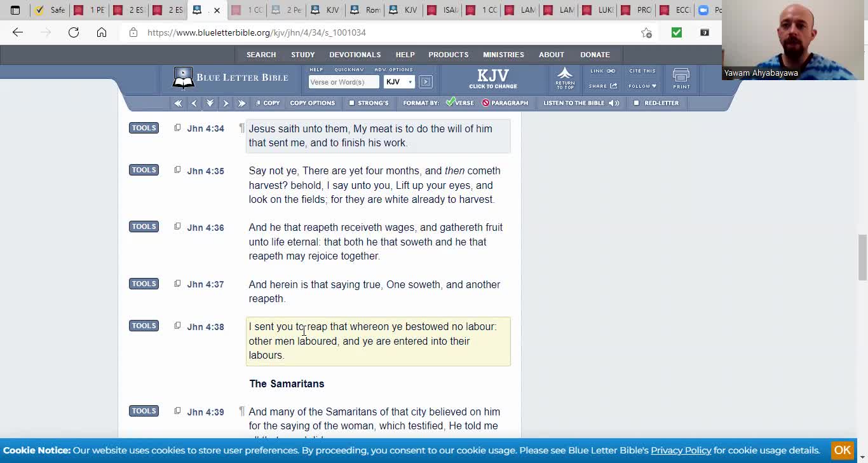Click copy icon beside Jhn 4:38
Image resolution: width=868 pixels, height=463 pixels.
(177, 326)
